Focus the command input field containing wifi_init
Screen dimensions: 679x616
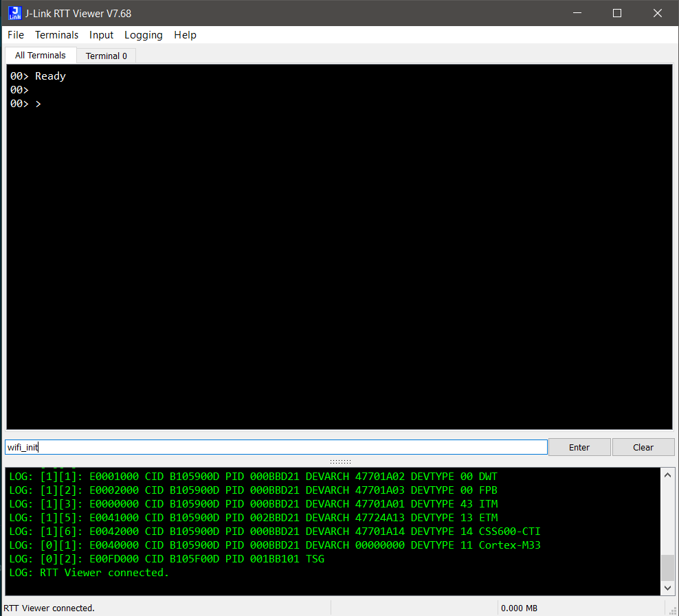pos(275,447)
